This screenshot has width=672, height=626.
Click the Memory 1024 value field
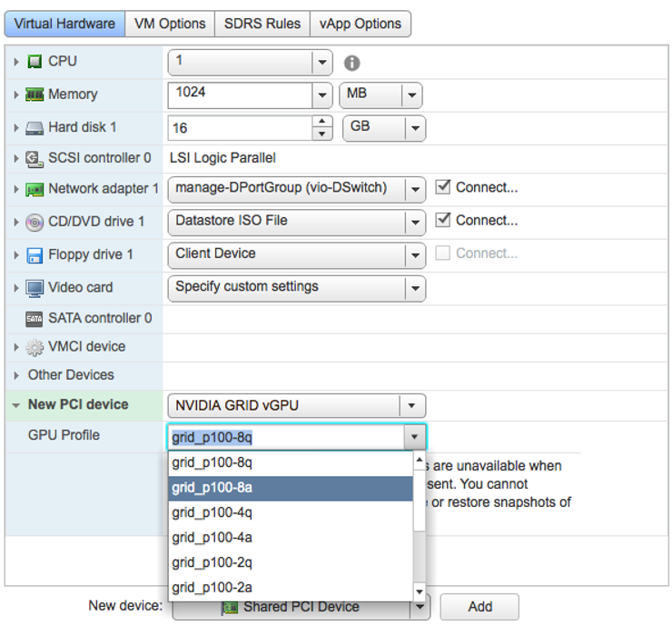click(x=240, y=95)
